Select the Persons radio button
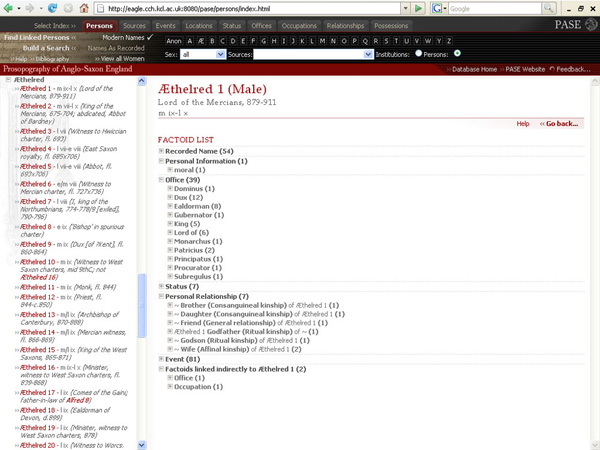Viewport: 600px width, 450px height. 458,53
